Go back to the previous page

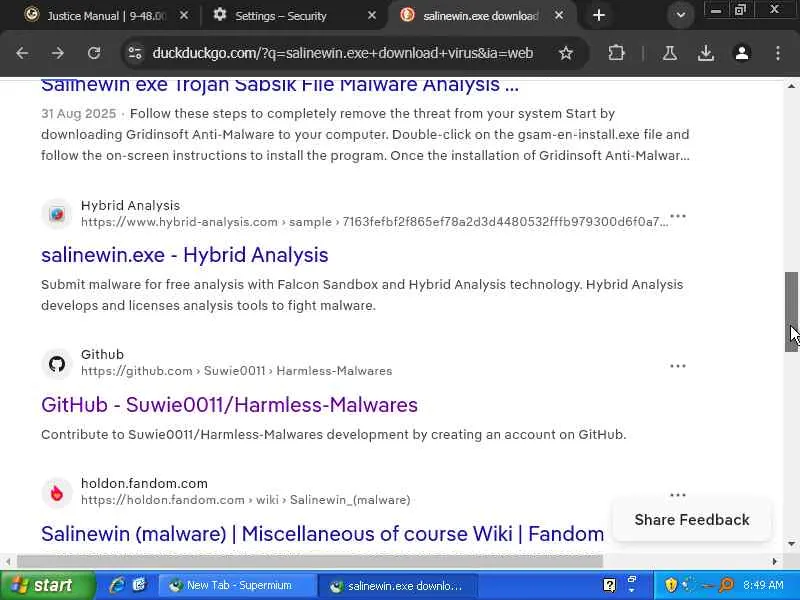[x=22, y=53]
